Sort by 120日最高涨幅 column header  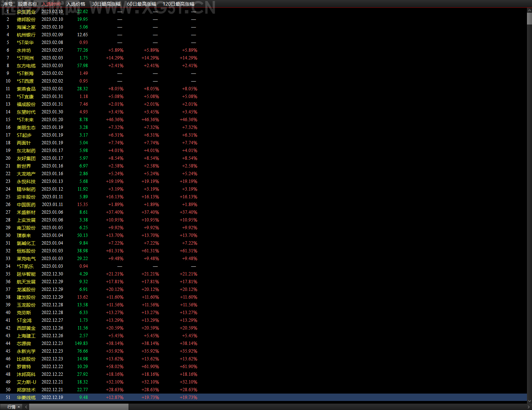pos(178,4)
